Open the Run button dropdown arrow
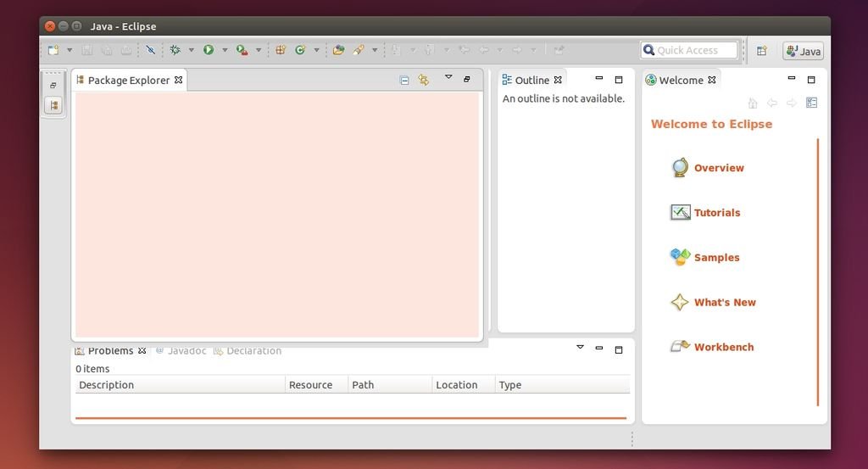The image size is (868, 469). click(225, 51)
